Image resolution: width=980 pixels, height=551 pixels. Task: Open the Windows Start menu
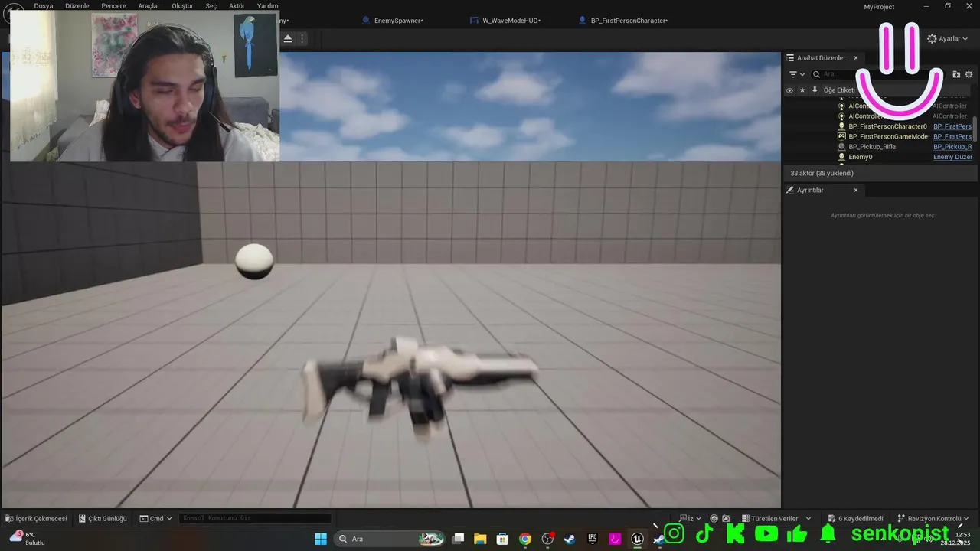coord(321,539)
